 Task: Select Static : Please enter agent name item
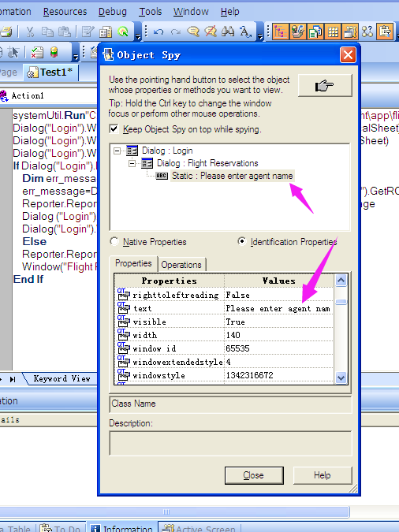(x=233, y=176)
